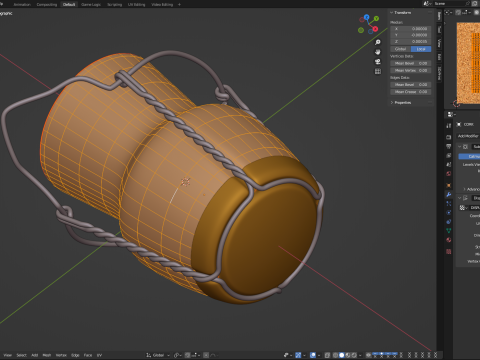The height and width of the screenshot is (360, 480).
Task: Switch perspective/orthographic with grid gizmo
Action: [x=378, y=71]
